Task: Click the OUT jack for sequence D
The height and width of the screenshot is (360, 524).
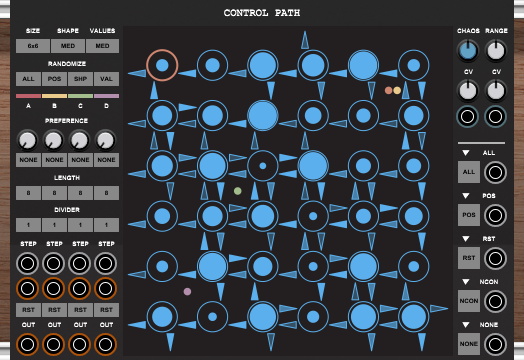Action: point(106,344)
